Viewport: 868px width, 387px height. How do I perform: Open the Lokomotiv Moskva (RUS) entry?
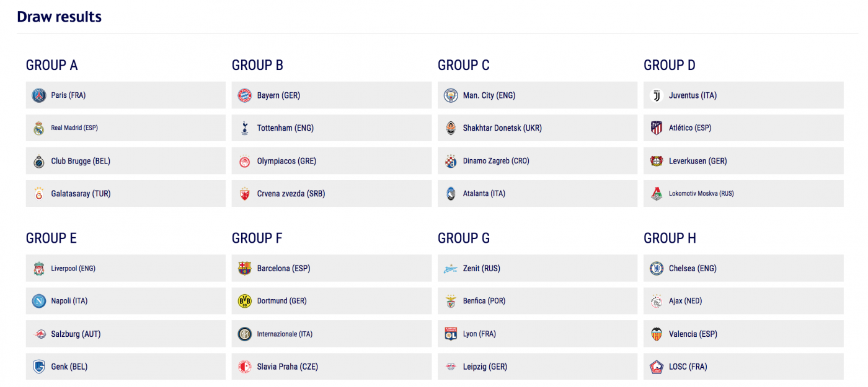click(701, 194)
